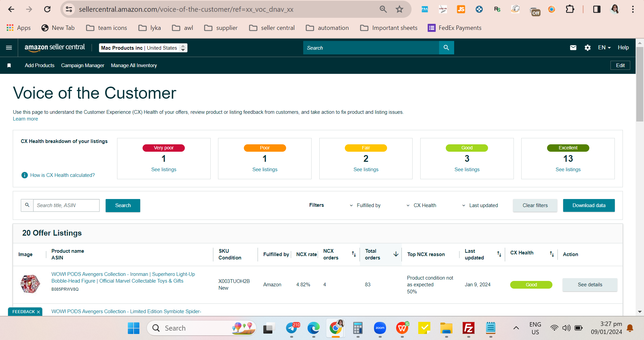This screenshot has height=340, width=644.
Task: Sort by the Total orders down arrow
Action: [396, 254]
